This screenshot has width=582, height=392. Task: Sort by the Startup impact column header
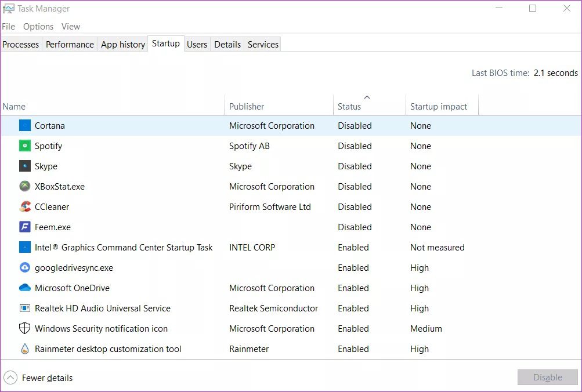(x=442, y=105)
